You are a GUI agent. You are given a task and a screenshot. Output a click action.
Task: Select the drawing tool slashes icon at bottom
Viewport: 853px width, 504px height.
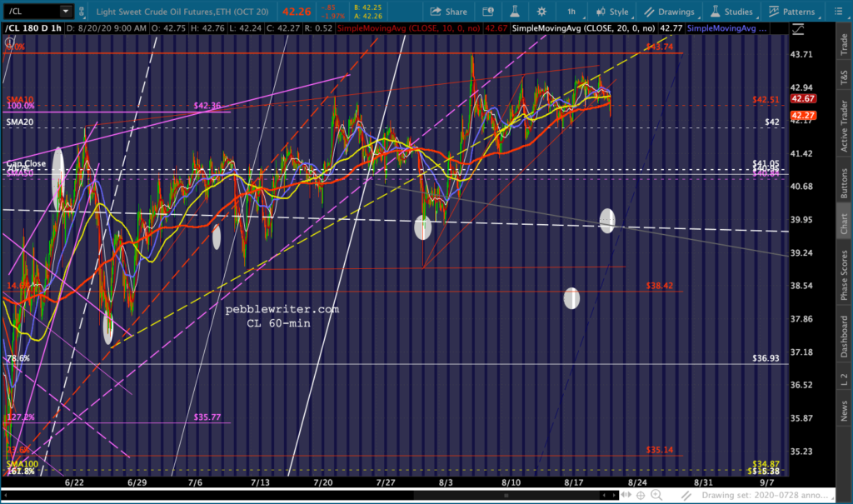(686, 496)
